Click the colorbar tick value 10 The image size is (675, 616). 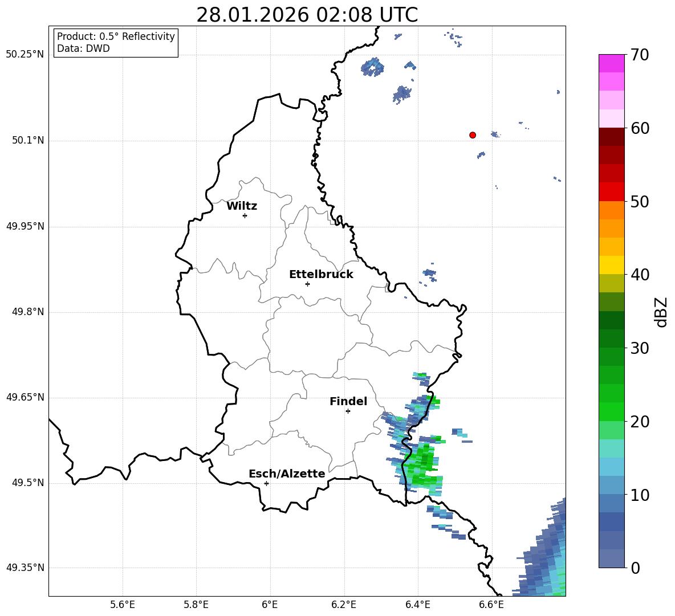click(640, 495)
